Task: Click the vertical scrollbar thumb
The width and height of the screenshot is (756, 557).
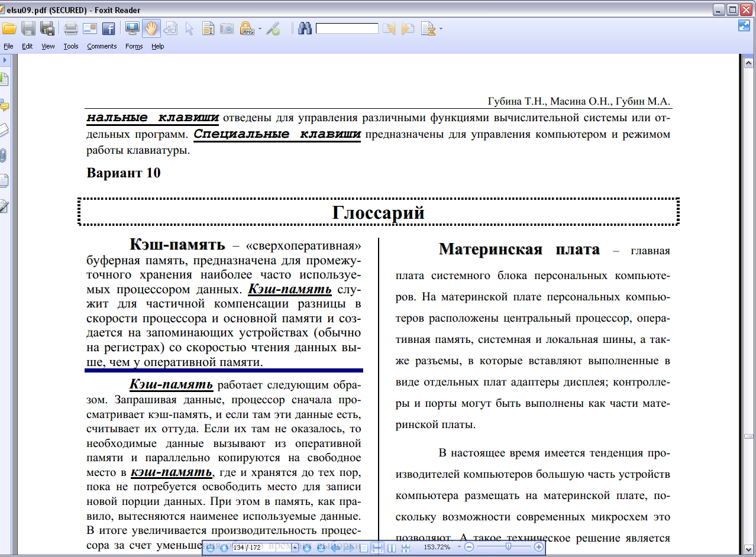Action: [748, 436]
